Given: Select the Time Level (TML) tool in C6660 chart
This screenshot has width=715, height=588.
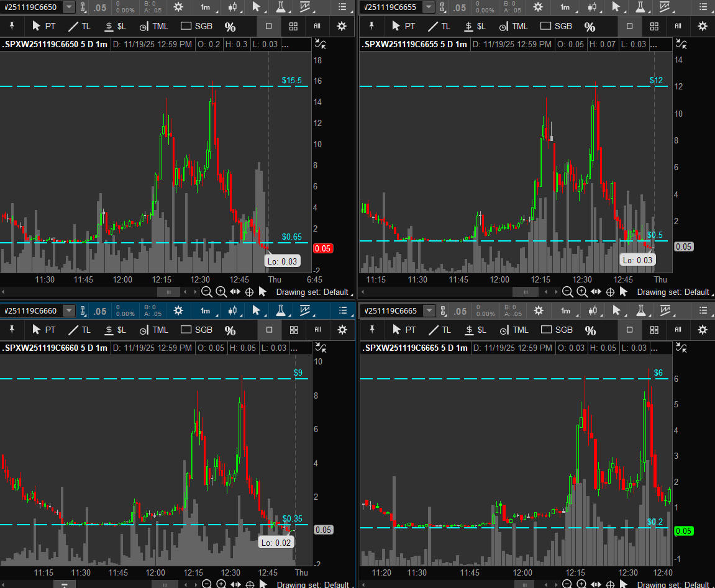Looking at the screenshot, I should (x=153, y=330).
